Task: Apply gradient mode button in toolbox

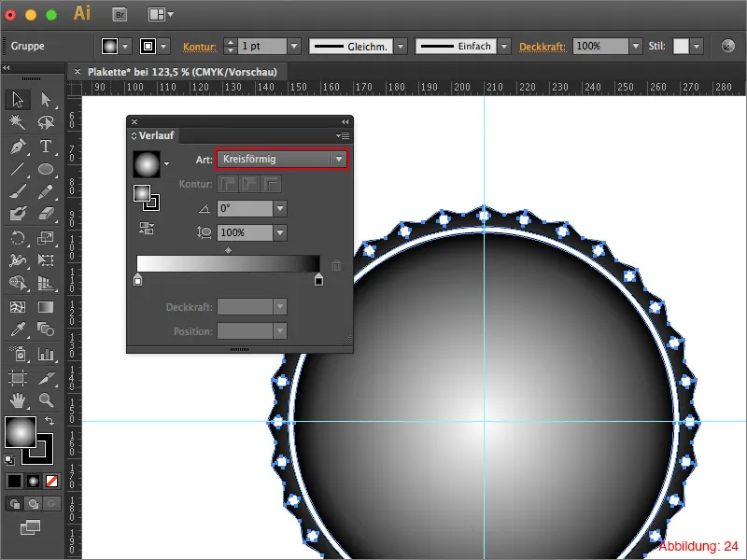Action: click(x=33, y=481)
